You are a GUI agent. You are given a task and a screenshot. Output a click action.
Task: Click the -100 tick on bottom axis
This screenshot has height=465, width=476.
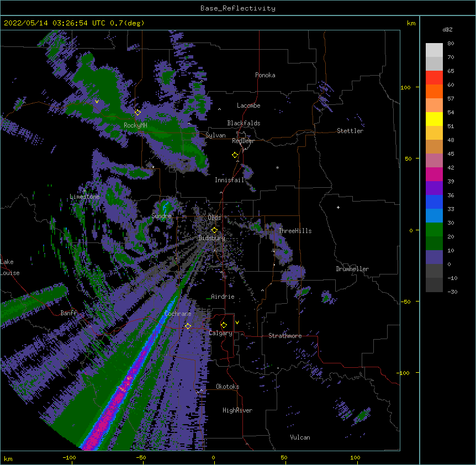pyautogui.click(x=69, y=457)
